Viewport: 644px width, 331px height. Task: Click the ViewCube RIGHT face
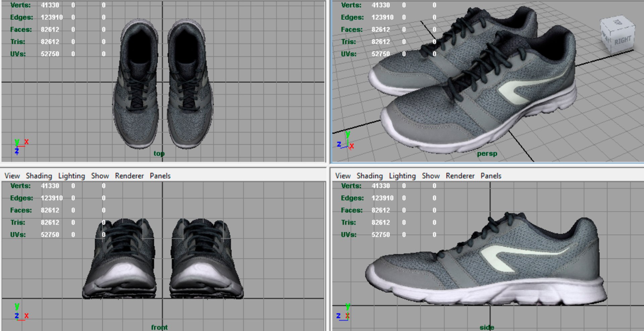(623, 41)
